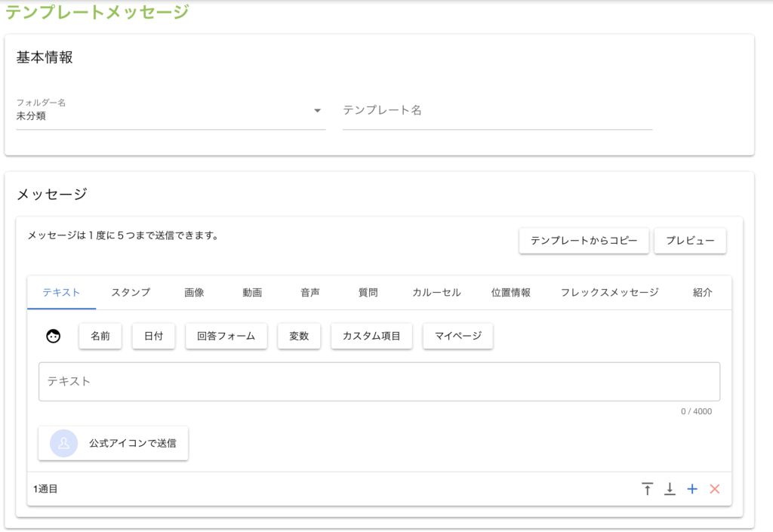Add a new message with plus icon
Viewport: 773px width, 532px height.
[x=692, y=489]
